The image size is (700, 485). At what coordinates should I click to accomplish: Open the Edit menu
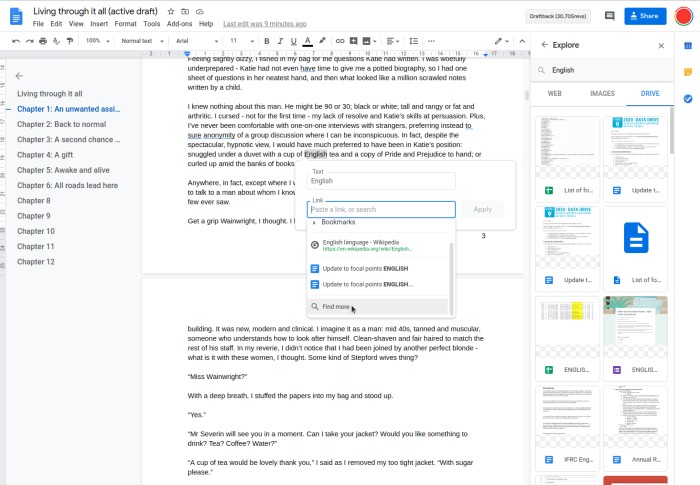[56, 24]
